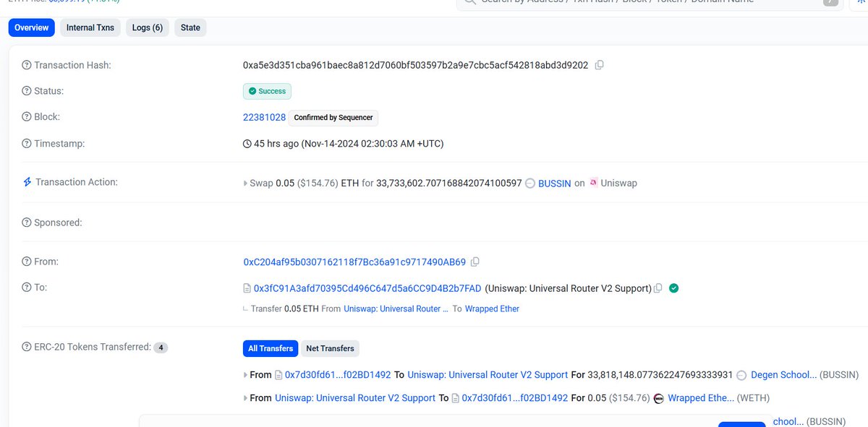Open the State tab
Viewport: 868px width, 427px height.
pos(190,27)
